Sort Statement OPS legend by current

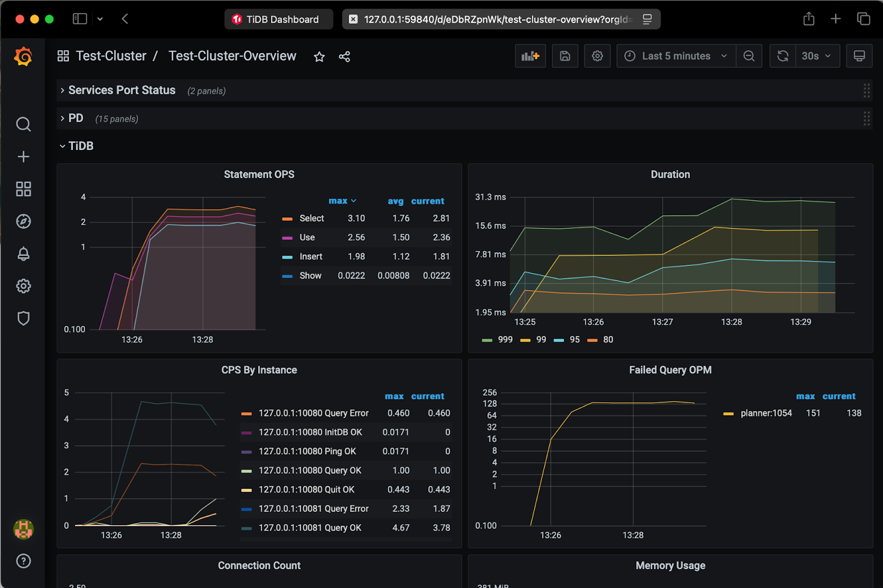pos(428,201)
